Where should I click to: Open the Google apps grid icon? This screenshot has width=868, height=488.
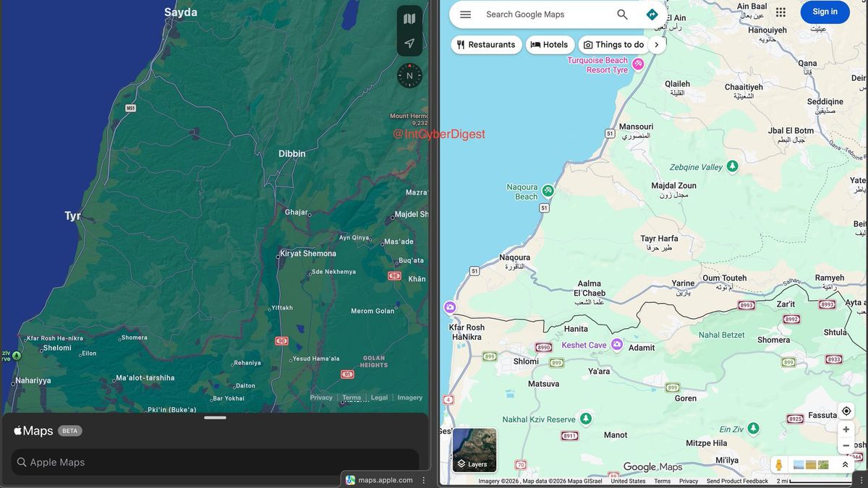[780, 12]
